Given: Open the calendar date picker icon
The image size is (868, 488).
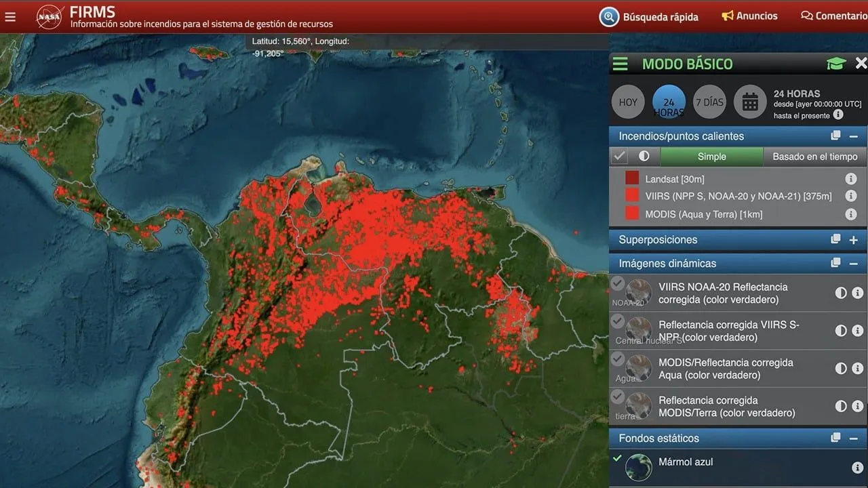Looking at the screenshot, I should click(750, 102).
